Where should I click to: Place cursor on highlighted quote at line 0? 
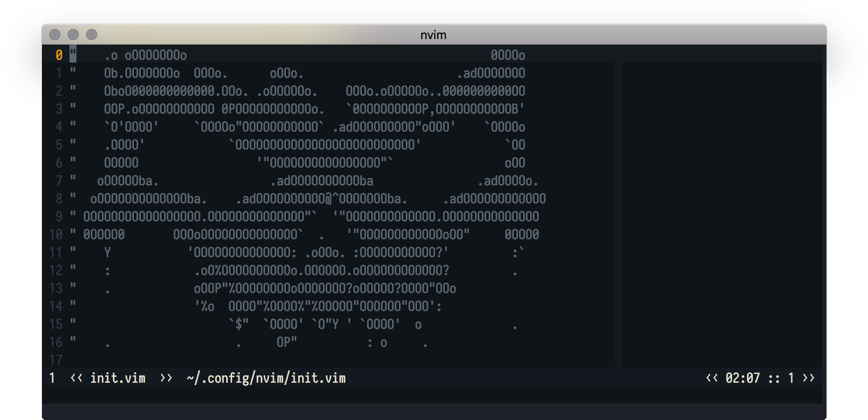pos(73,54)
